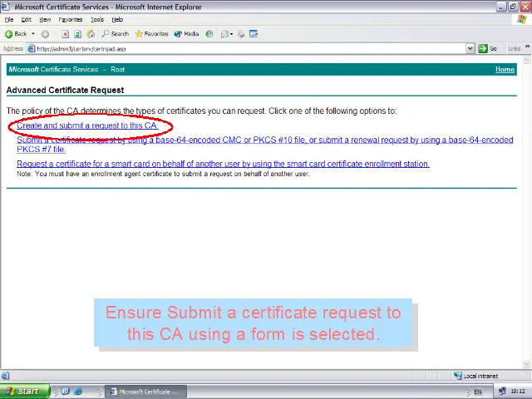Minimize the Internet Explorer window
Image resolution: width=532 pixels, height=399 pixels.
click(x=501, y=7)
